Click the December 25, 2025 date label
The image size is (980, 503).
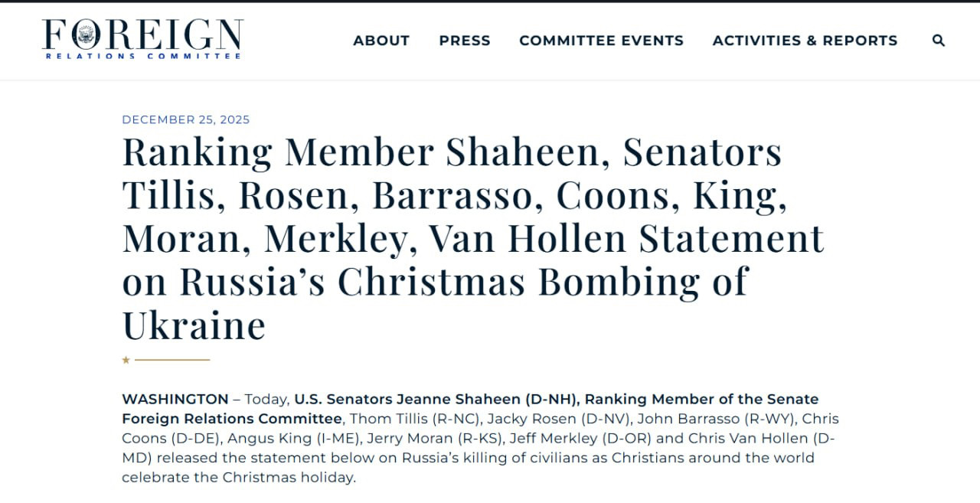click(186, 119)
